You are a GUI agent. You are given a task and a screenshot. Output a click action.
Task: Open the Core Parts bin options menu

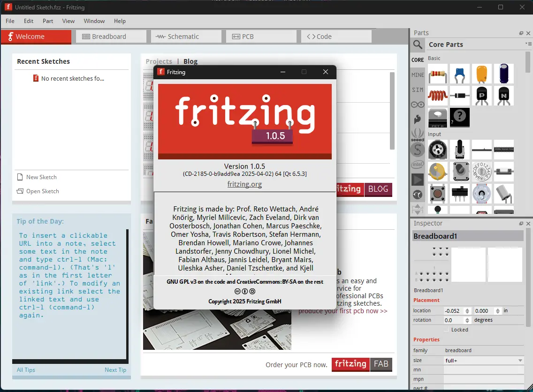click(x=528, y=44)
